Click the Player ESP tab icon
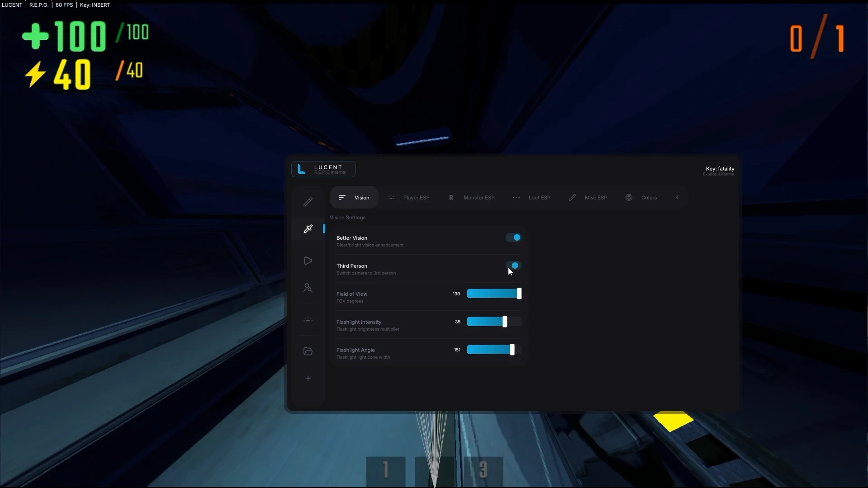 point(391,198)
